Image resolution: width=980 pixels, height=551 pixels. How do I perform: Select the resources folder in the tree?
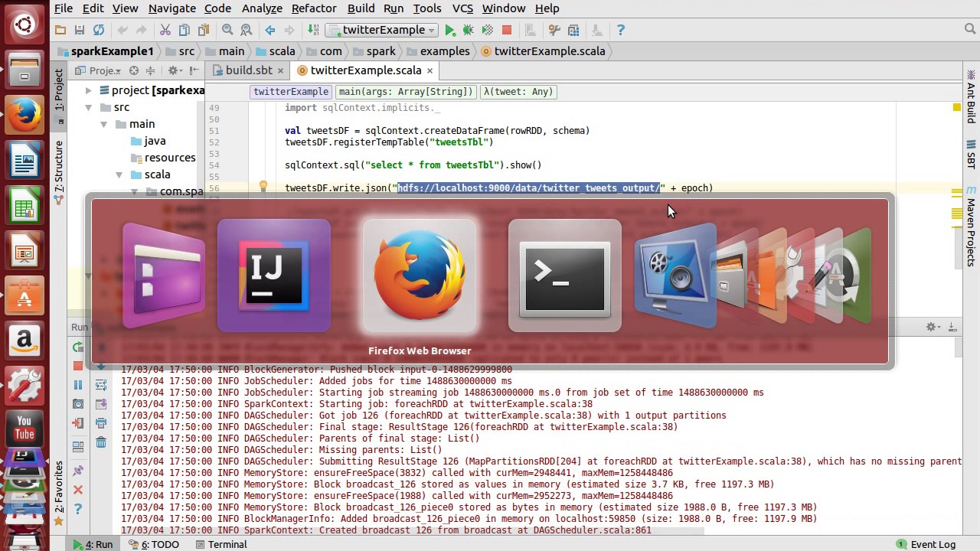coord(163,158)
